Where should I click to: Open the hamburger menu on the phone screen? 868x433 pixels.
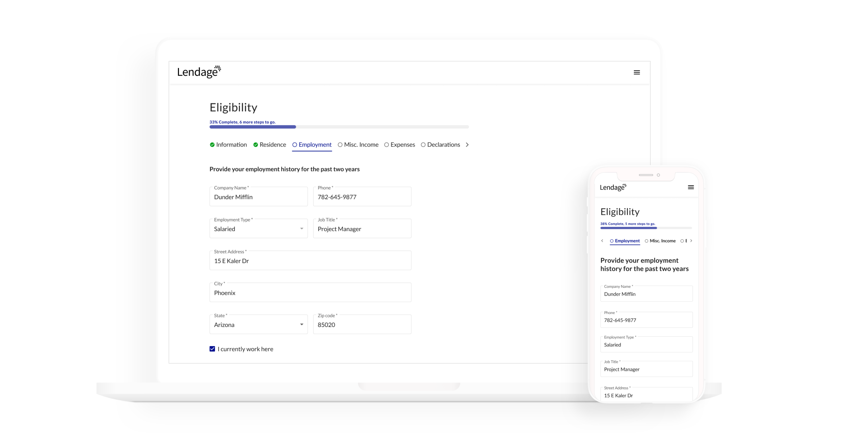(x=691, y=187)
